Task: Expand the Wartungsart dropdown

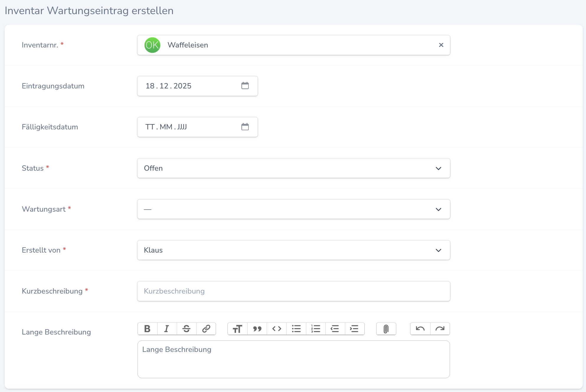Action: [x=293, y=209]
